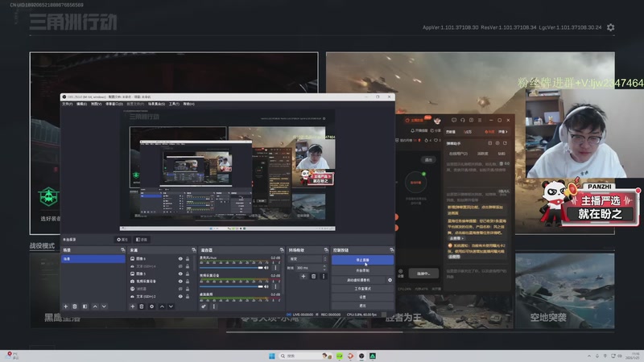Click 启动虚拟摄像机 button
The height and width of the screenshot is (362, 644).
tap(358, 280)
